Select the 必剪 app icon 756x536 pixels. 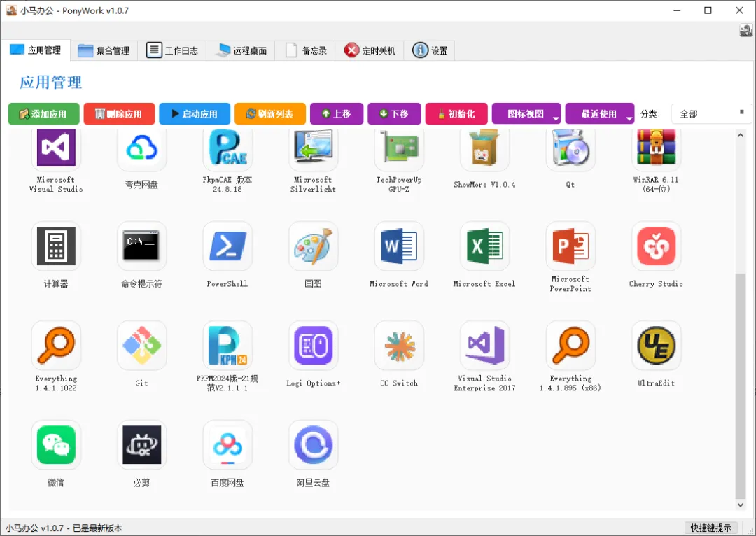pyautogui.click(x=141, y=444)
